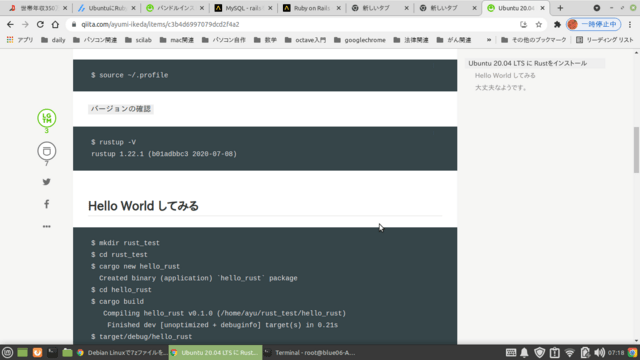Go back to the previous page

10,24
